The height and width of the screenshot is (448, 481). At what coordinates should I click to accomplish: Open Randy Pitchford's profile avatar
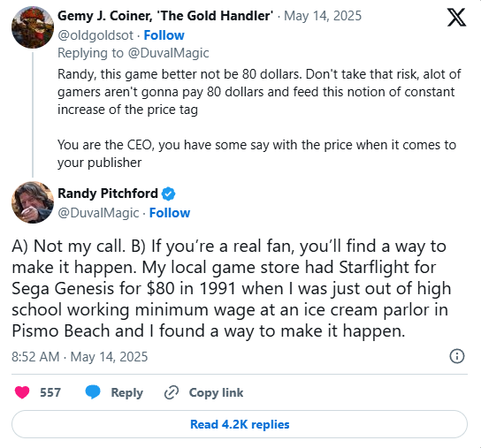click(x=33, y=202)
